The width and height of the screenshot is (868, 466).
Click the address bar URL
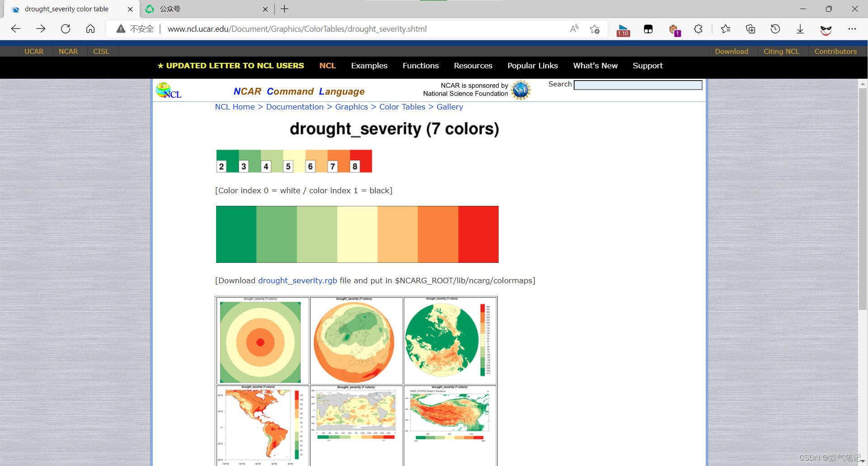click(297, 29)
